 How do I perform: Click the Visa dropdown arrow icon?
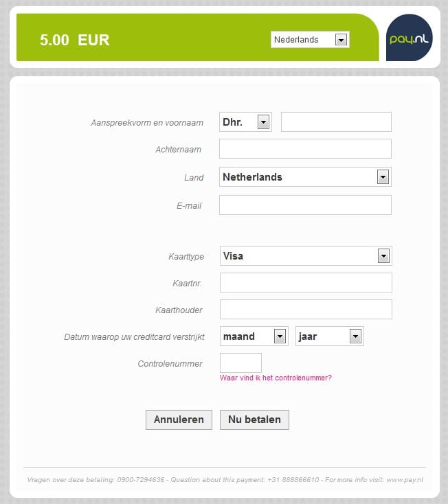pos(383,256)
